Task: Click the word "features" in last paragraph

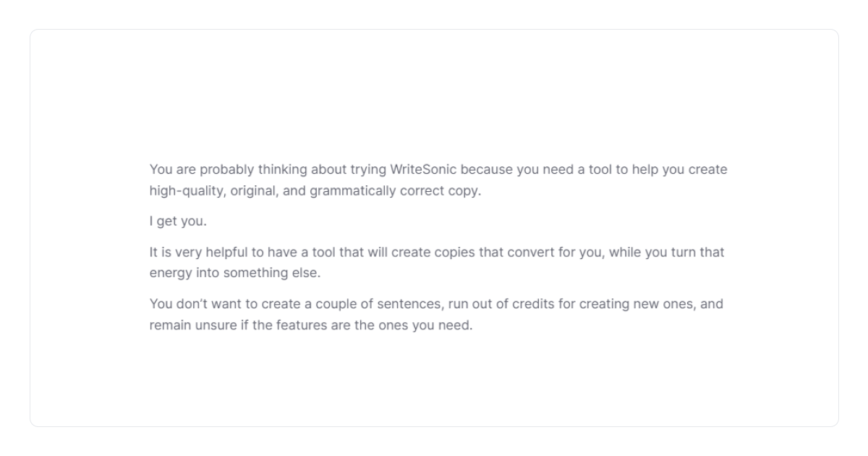Action: [300, 325]
